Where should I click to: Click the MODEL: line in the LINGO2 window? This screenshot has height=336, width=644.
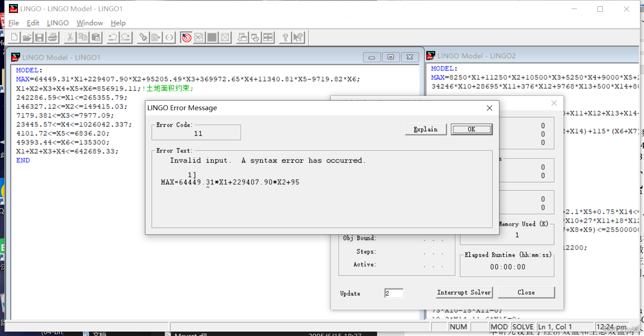click(444, 69)
